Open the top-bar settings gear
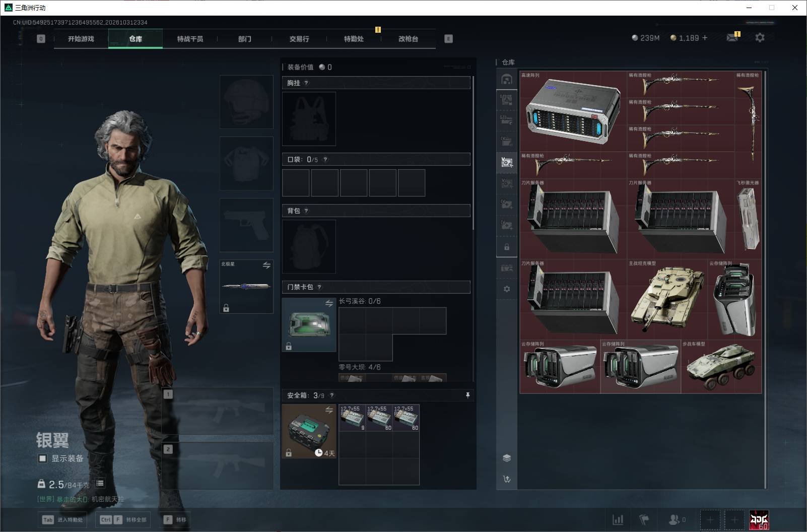The width and height of the screenshot is (807, 532). click(760, 38)
